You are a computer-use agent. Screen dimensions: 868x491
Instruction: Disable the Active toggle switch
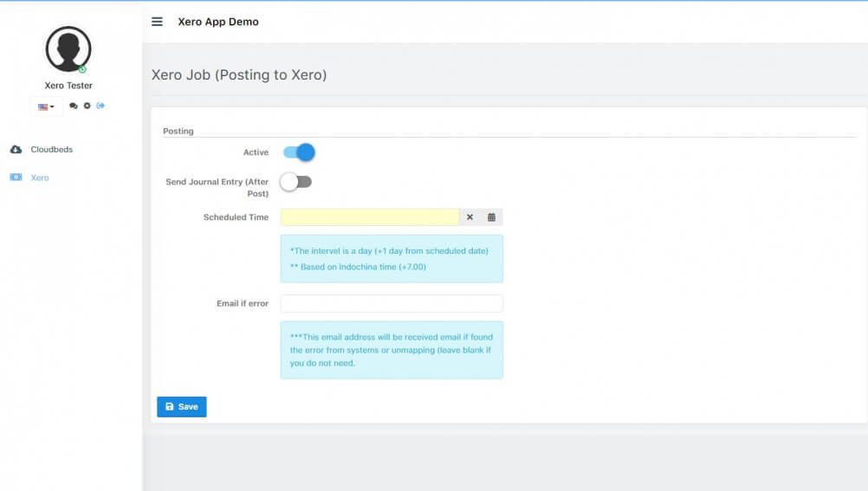pos(298,152)
